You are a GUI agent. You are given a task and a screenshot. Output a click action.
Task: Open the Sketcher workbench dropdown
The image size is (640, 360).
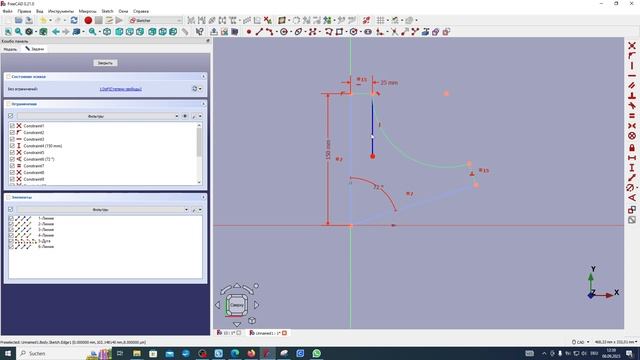click(x=155, y=20)
